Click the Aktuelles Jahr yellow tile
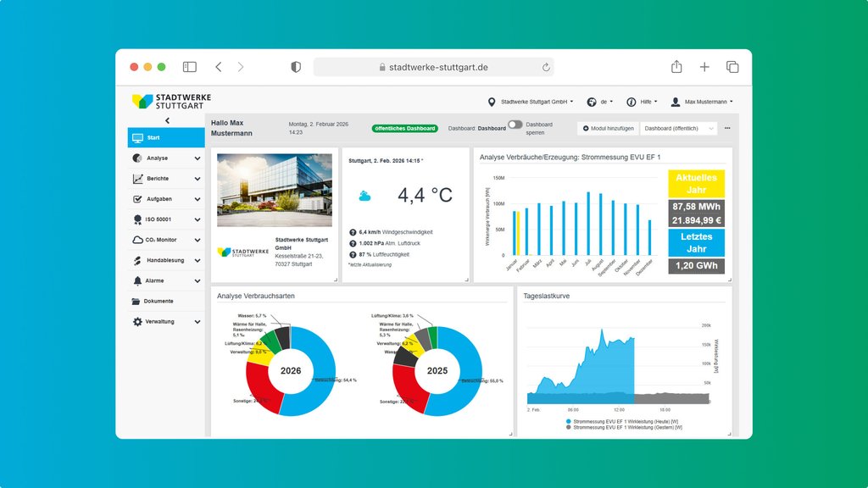This screenshot has height=488, width=868. (x=697, y=184)
